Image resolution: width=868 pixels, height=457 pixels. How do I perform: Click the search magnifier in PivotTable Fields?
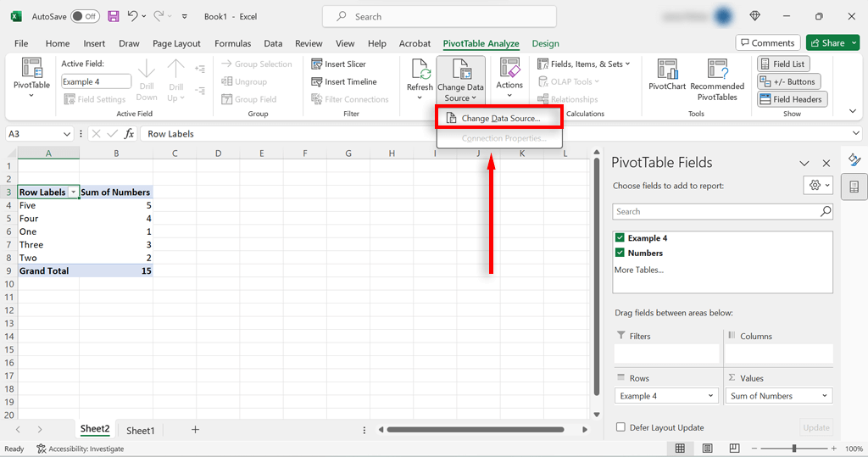click(x=826, y=211)
